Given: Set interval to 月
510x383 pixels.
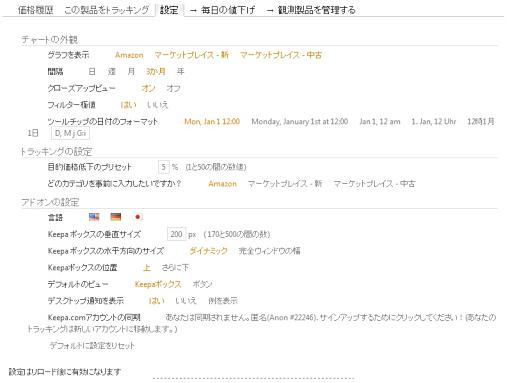Looking at the screenshot, I should coord(131,72).
